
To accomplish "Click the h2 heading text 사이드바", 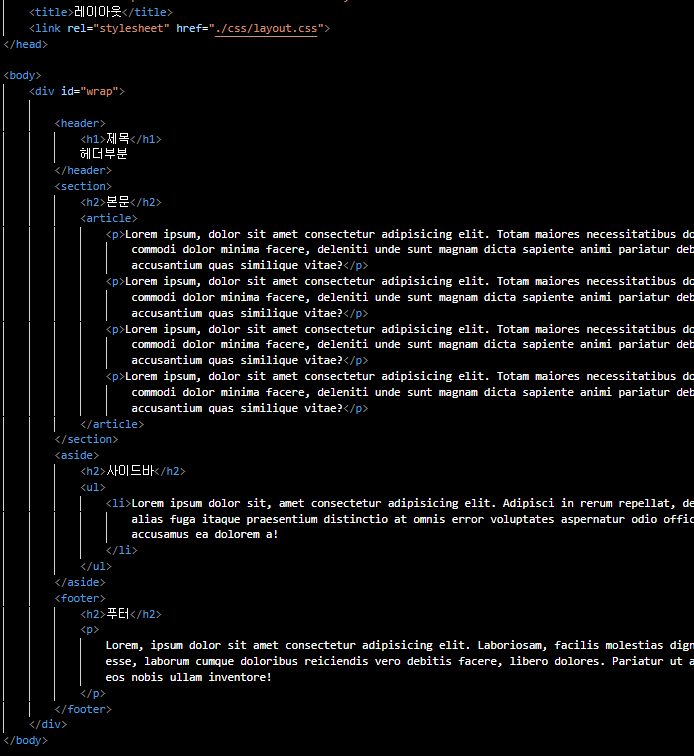I will (130, 471).
